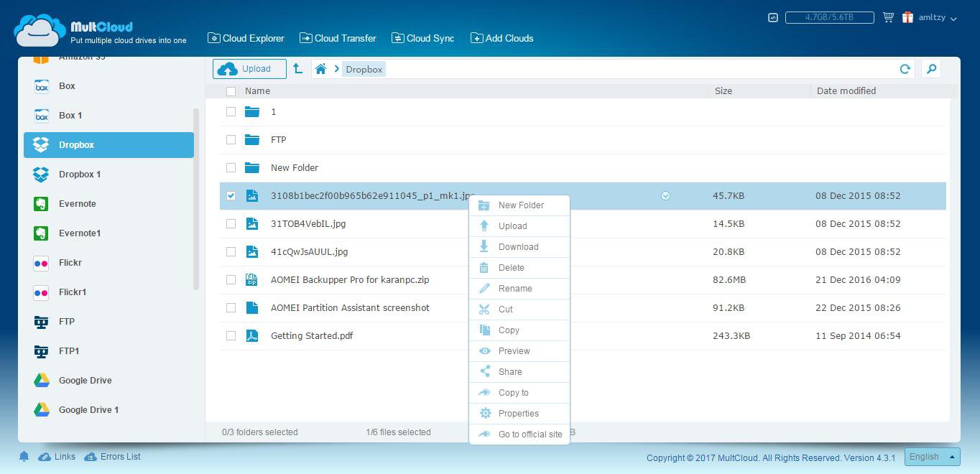This screenshot has height=474, width=980.
Task: Open the search magnifier icon
Action: point(931,69)
